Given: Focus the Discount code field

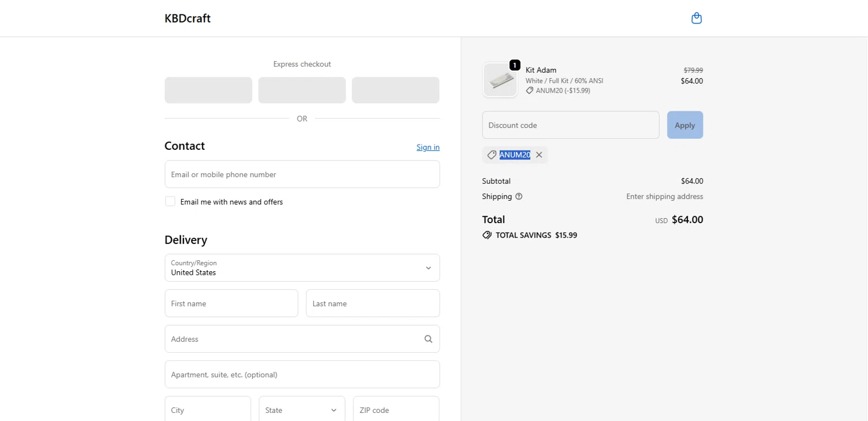Looking at the screenshot, I should coord(570,125).
